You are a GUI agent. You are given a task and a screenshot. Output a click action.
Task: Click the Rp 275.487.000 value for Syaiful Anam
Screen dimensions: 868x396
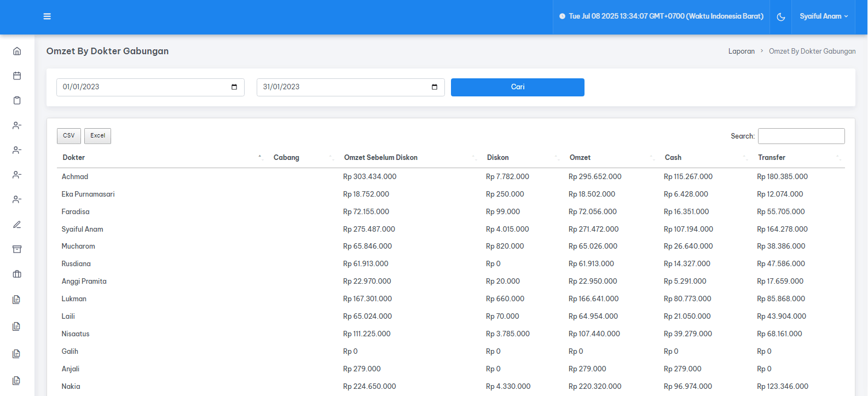pyautogui.click(x=369, y=229)
